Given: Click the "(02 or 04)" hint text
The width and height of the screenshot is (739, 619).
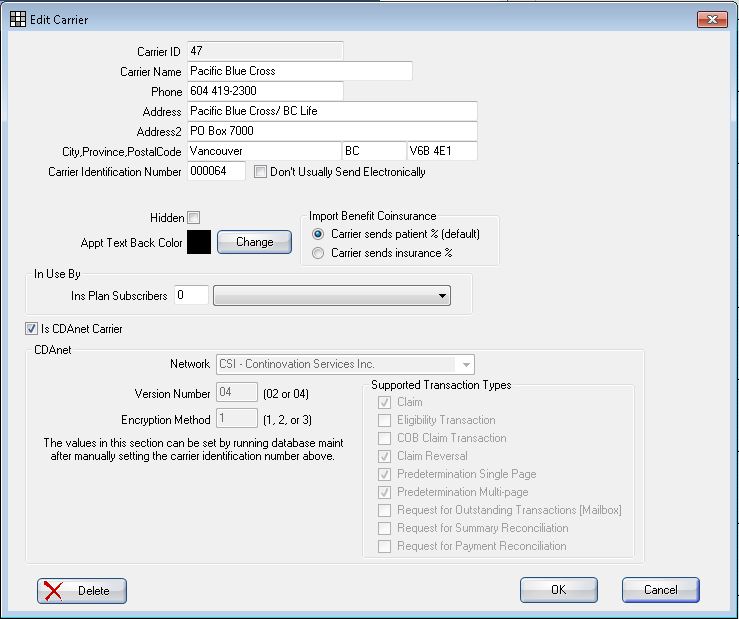Looking at the screenshot, I should pos(286,394).
